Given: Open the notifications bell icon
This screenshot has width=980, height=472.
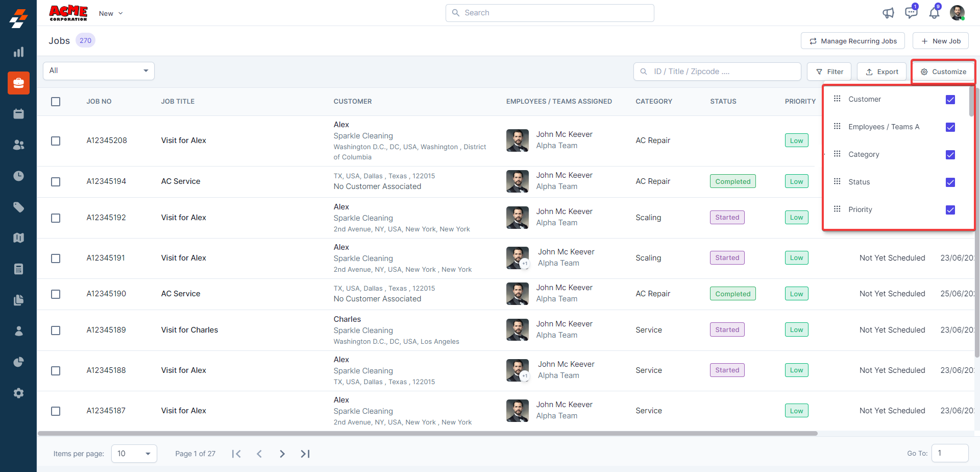Looking at the screenshot, I should tap(934, 13).
